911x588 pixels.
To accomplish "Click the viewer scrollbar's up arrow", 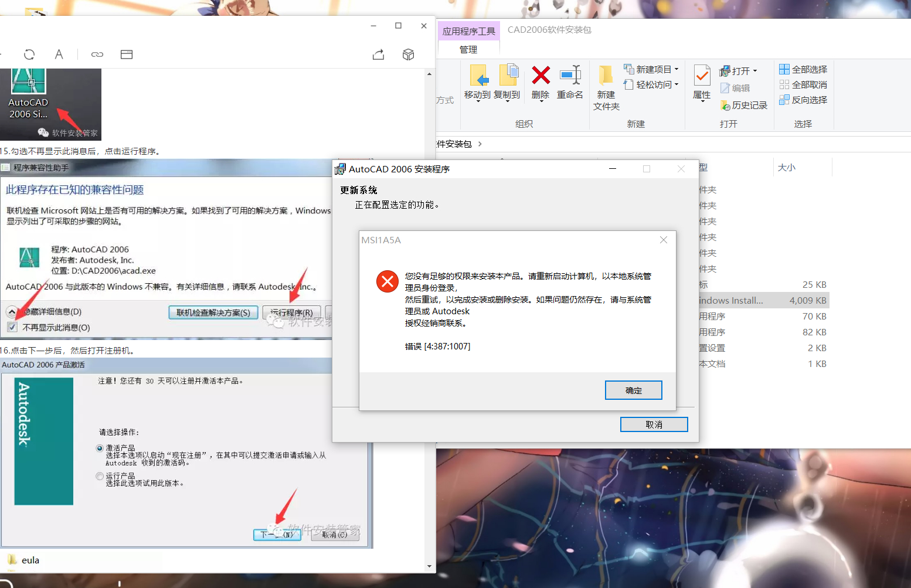I will pos(430,74).
